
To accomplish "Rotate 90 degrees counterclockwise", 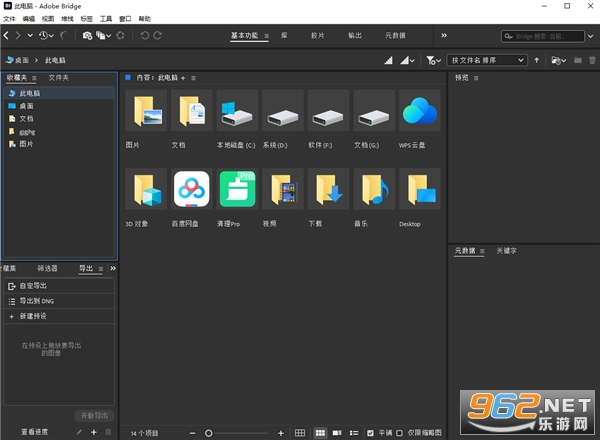I will tap(145, 36).
